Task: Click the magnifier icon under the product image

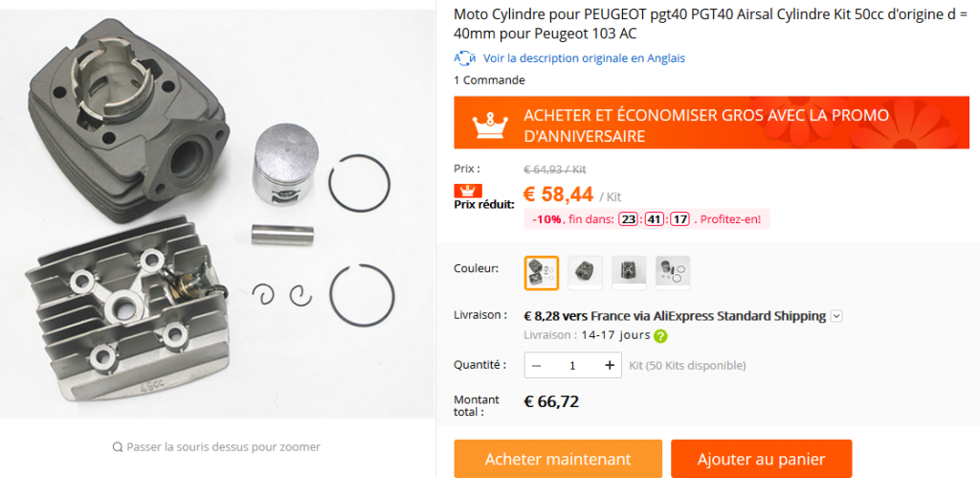Action: (118, 446)
